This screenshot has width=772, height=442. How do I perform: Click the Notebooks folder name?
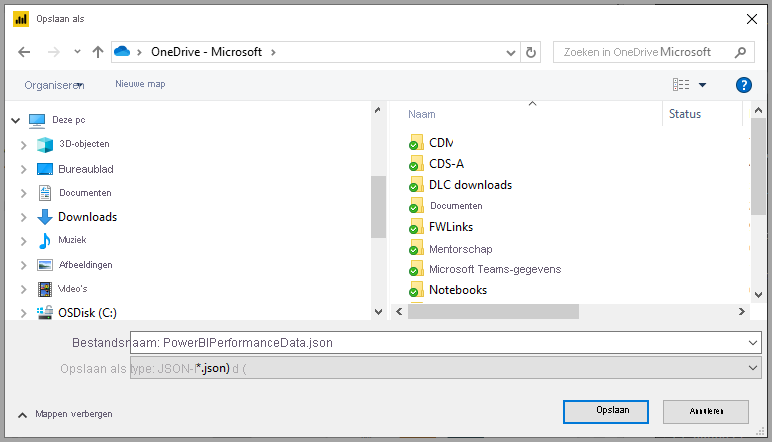pos(458,290)
